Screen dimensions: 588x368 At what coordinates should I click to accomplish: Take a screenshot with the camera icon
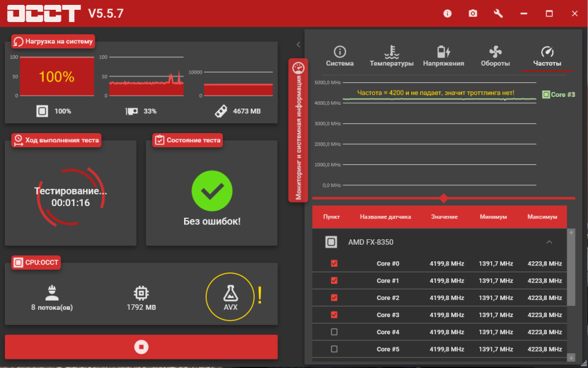pos(473,13)
